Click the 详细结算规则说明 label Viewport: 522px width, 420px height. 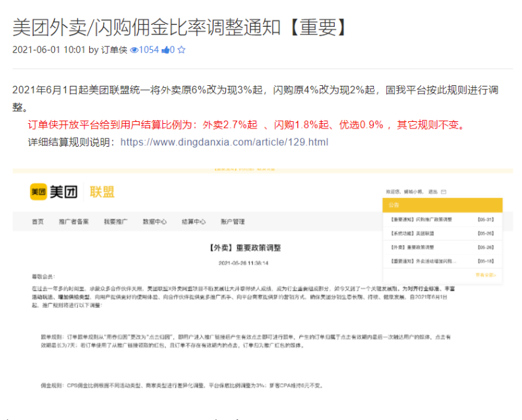point(71,142)
